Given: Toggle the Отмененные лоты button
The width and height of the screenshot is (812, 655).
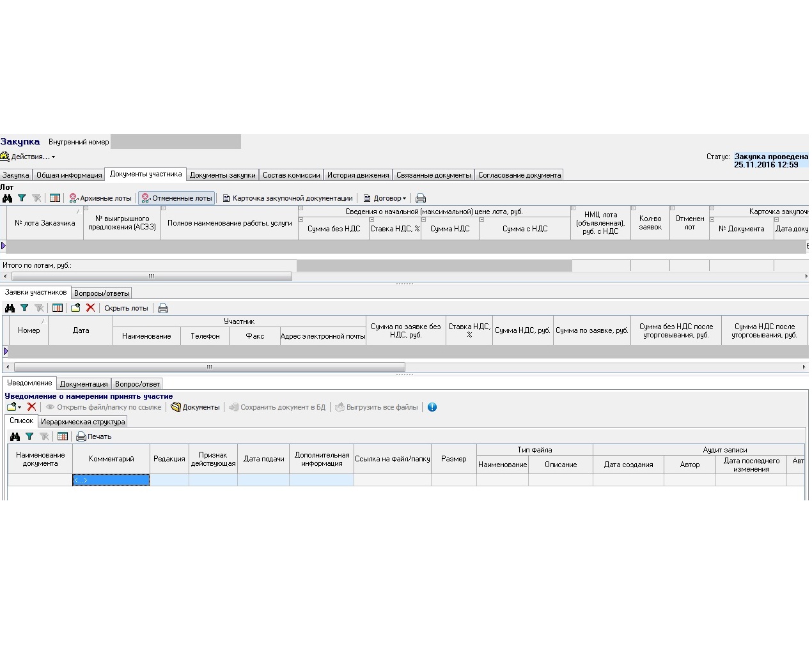Looking at the screenshot, I should coord(176,198).
